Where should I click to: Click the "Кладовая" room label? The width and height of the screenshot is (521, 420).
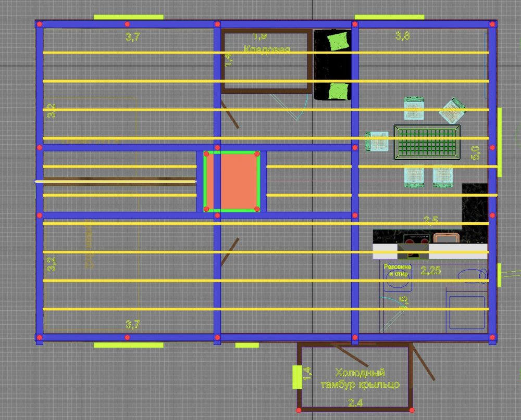pos(266,49)
